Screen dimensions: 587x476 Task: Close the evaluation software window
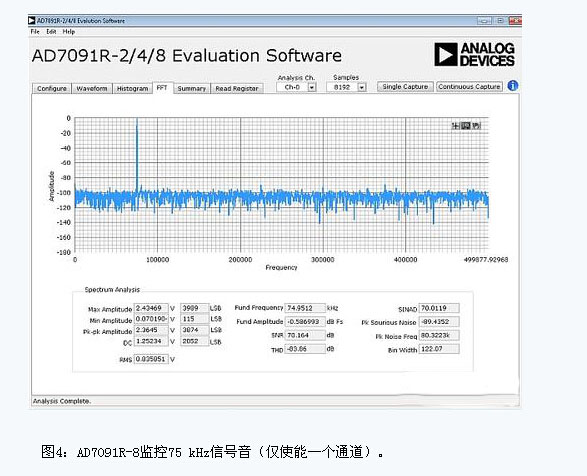tap(515, 21)
